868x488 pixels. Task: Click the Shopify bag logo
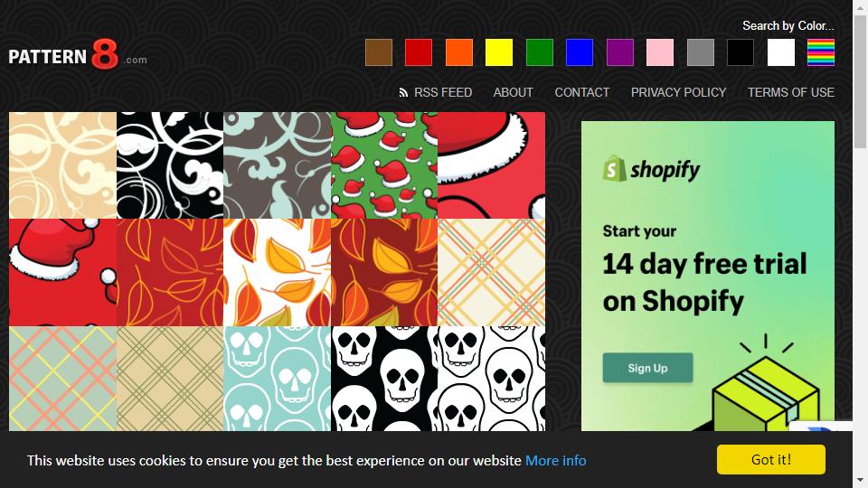point(615,168)
